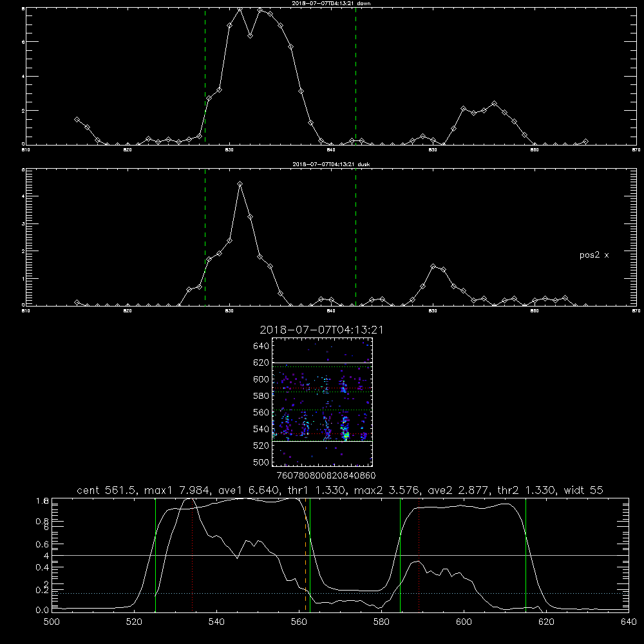Click the '0.4' y-axis label of bottom plot
644x644 pixels.
point(42,567)
